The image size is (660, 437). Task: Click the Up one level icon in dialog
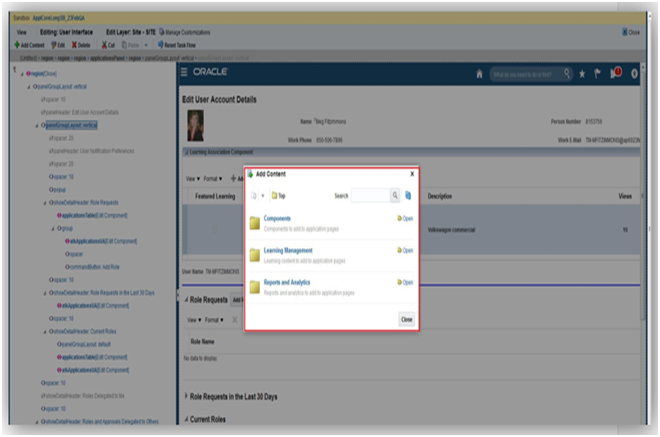pos(253,196)
